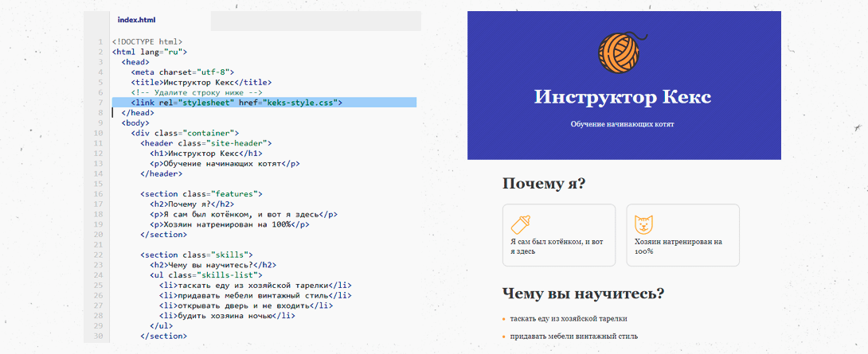Click the 'Почему я?' preview heading
868x354 pixels.
click(x=544, y=184)
